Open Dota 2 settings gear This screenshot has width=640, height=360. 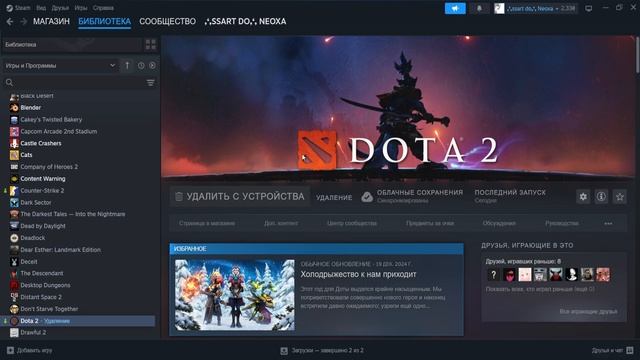(x=583, y=197)
